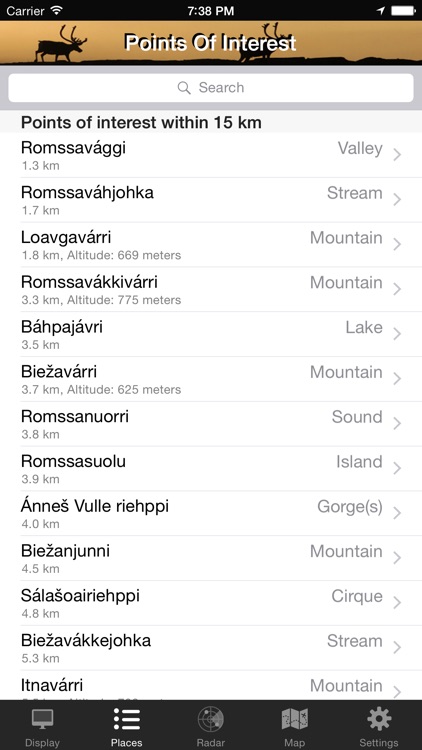Expand Romssasuolu island details chevron
Image resolution: width=422 pixels, height=750 pixels.
(397, 468)
